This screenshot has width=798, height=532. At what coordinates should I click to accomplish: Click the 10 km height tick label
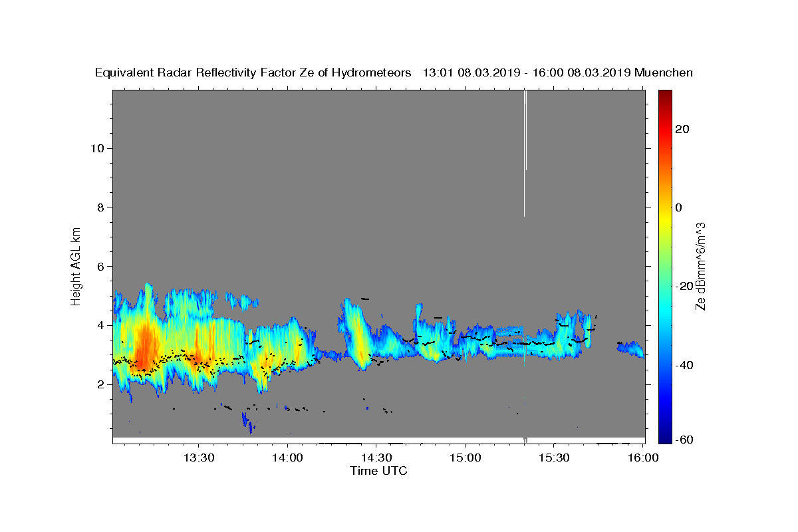96,148
